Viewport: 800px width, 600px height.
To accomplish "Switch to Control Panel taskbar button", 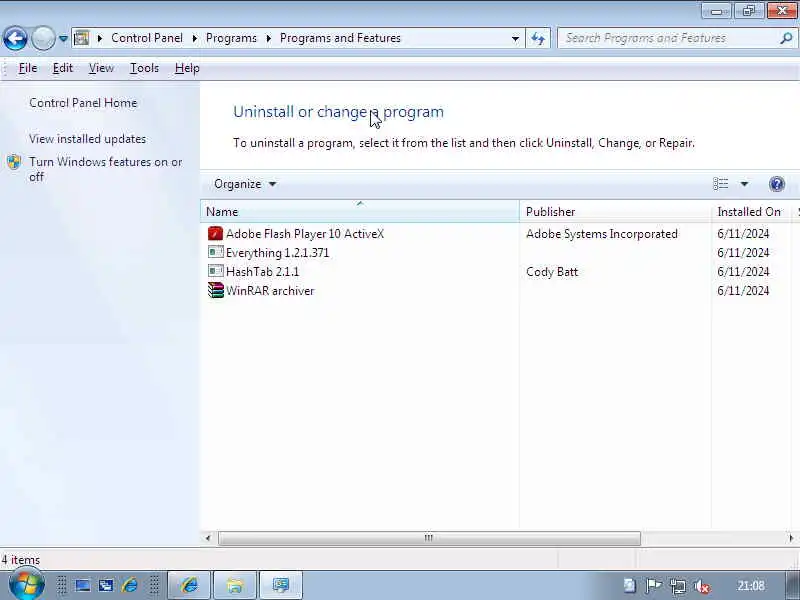I will pyautogui.click(x=281, y=585).
